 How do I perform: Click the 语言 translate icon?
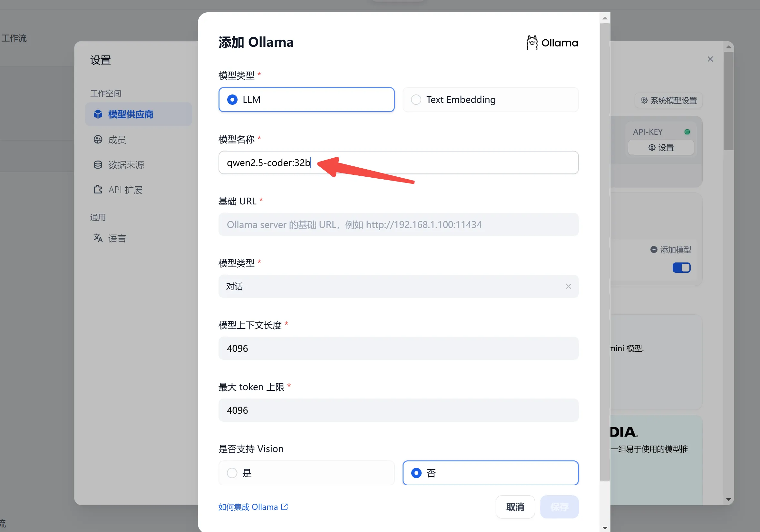pyautogui.click(x=98, y=238)
